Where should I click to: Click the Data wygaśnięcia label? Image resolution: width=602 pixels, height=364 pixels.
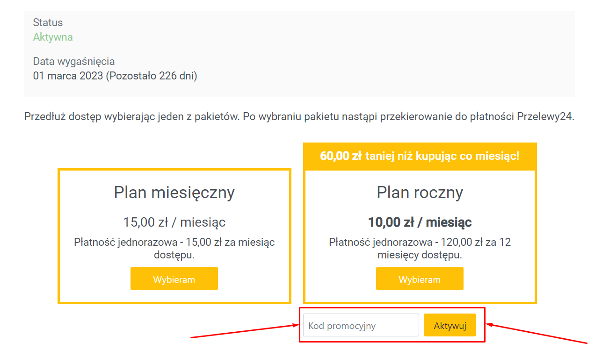coord(74,61)
